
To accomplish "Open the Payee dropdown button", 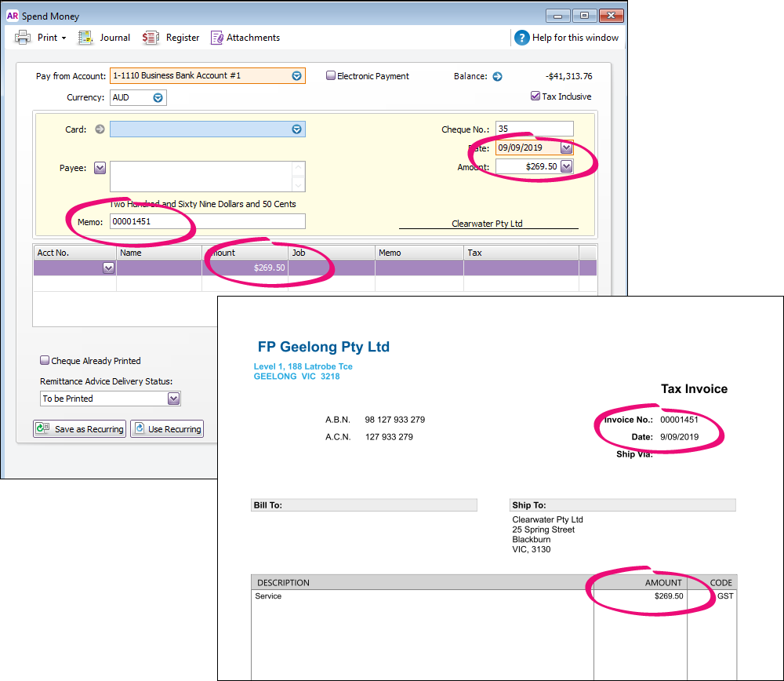I will [100, 168].
